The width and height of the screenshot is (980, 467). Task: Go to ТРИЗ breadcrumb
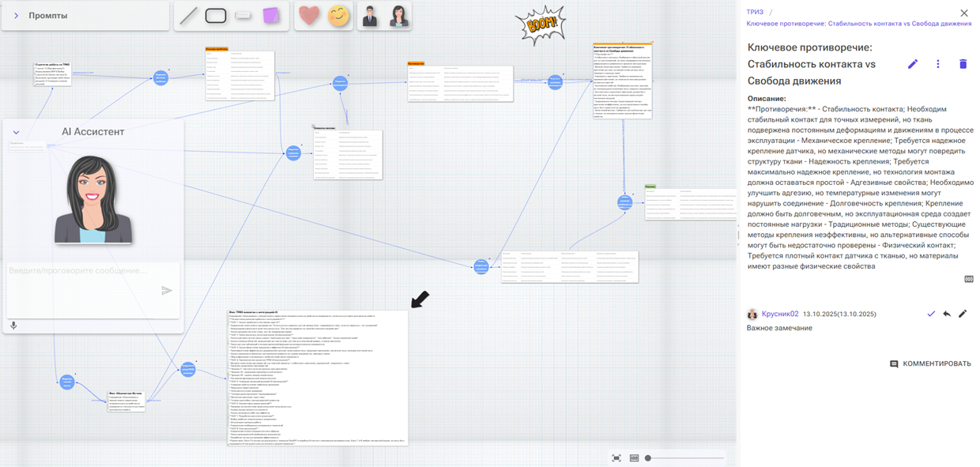(x=755, y=13)
